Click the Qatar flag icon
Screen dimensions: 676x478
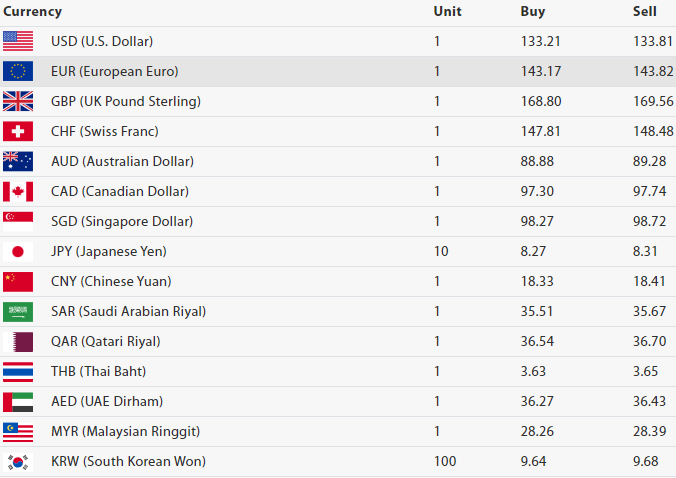coord(18,341)
